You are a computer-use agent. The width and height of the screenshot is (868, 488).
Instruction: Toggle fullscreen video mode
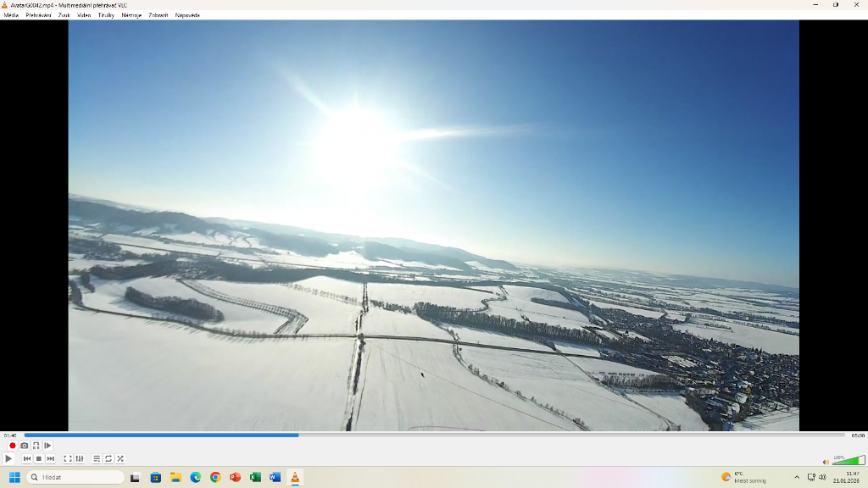click(x=68, y=458)
